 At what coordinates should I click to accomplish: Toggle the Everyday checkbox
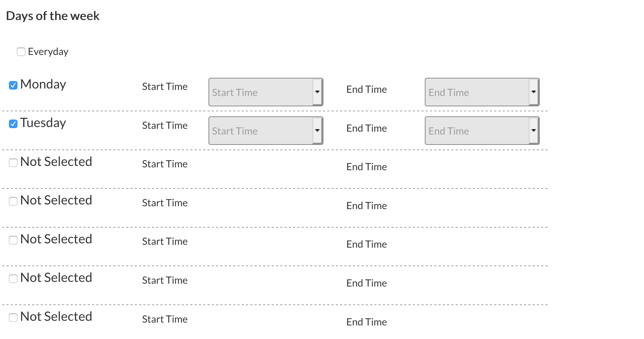pos(21,52)
